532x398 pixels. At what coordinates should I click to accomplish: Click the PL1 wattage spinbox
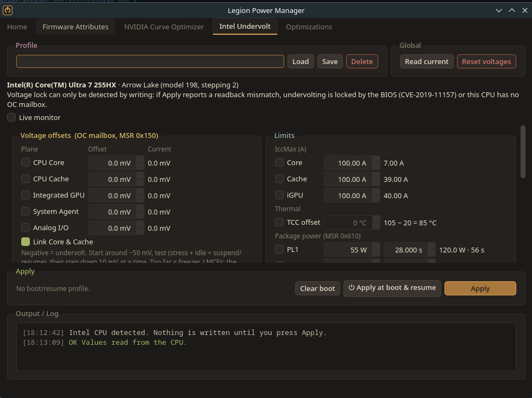[352, 250]
